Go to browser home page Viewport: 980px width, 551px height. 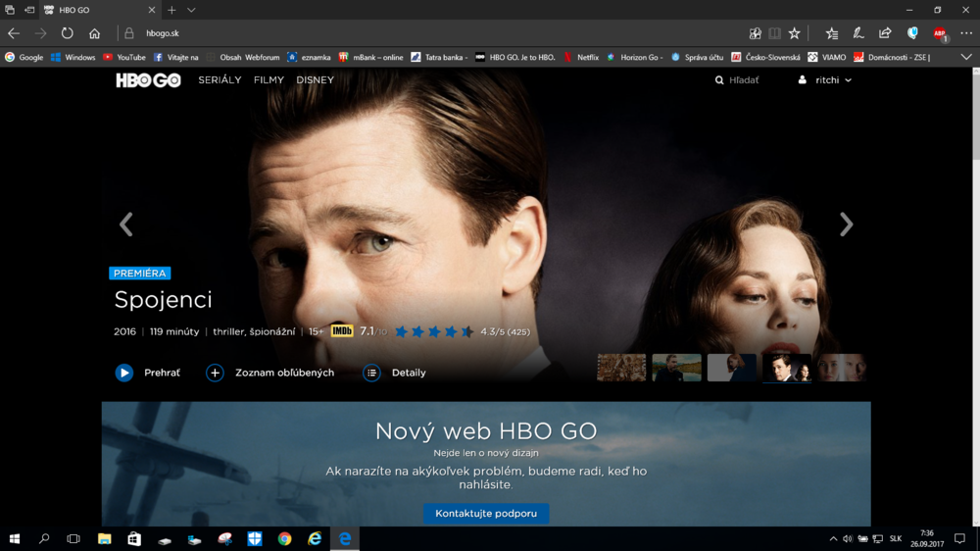[95, 33]
